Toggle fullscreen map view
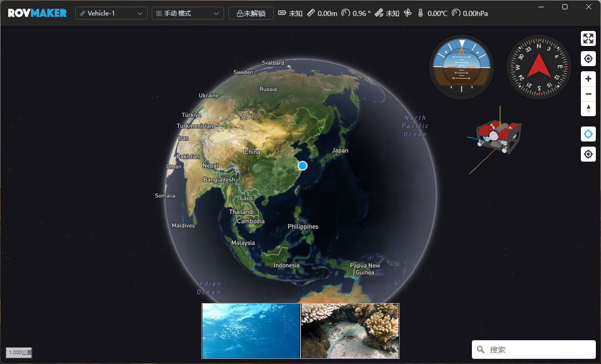Image resolution: width=601 pixels, height=364 pixels. click(x=588, y=39)
